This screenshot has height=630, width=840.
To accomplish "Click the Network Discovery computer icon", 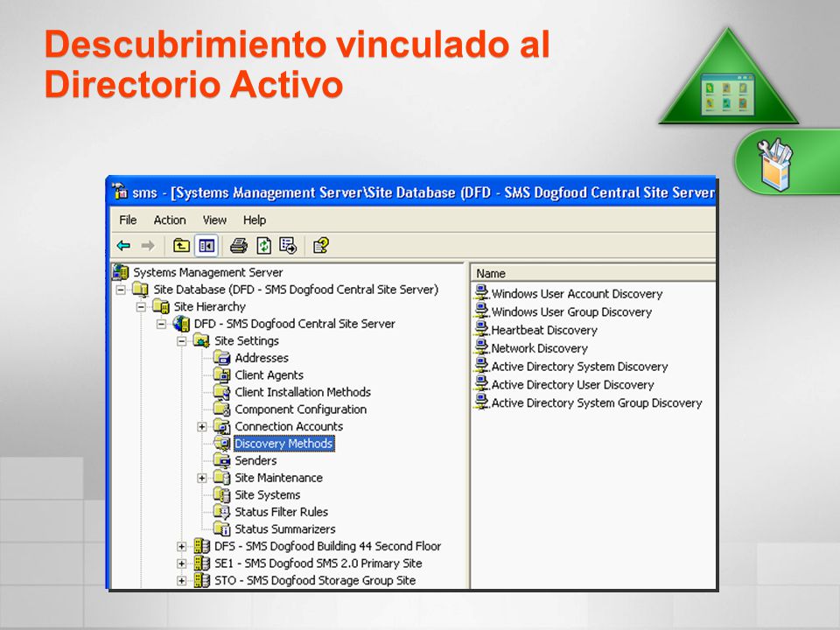I will coord(482,347).
